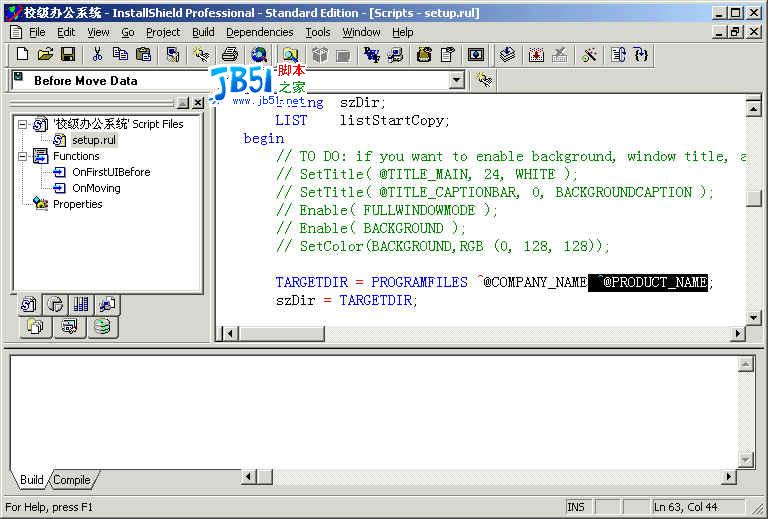Viewport: 768px width, 519px height.
Task: Click the Open folder toolbar icon
Action: [x=45, y=54]
